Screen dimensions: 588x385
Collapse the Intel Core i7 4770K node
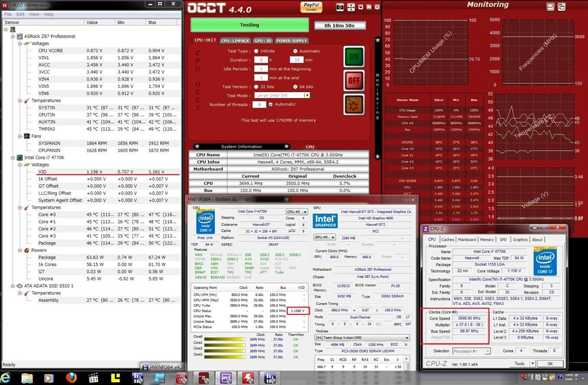(x=13, y=157)
